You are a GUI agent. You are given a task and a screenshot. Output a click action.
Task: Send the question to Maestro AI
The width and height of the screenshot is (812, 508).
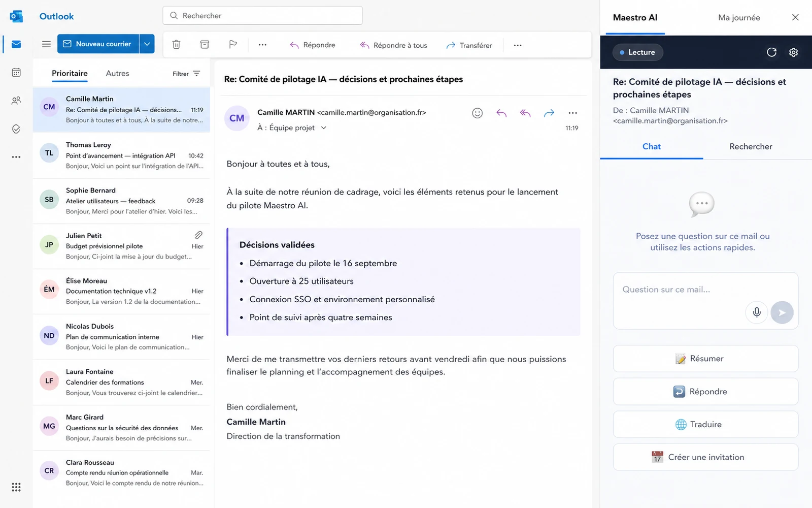[x=782, y=312]
